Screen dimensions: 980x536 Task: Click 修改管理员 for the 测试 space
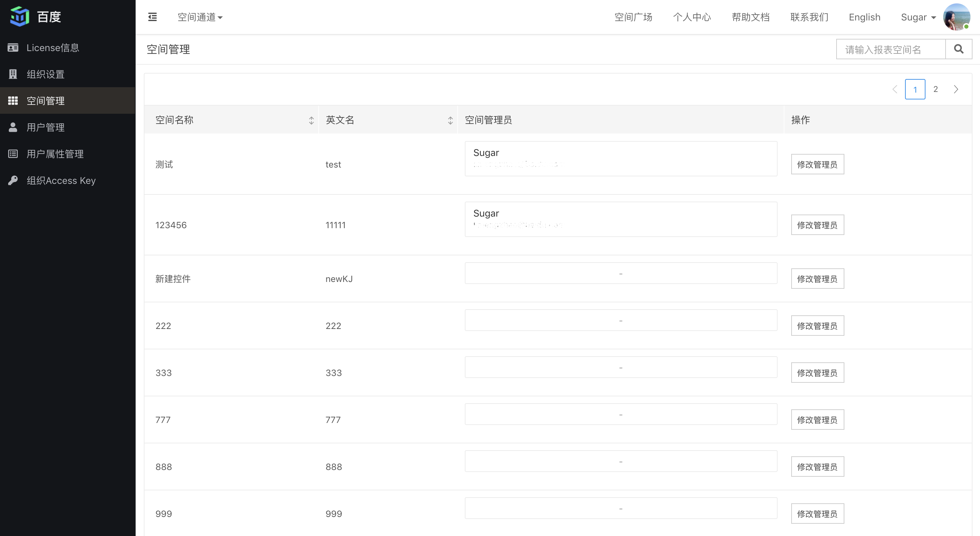point(817,164)
